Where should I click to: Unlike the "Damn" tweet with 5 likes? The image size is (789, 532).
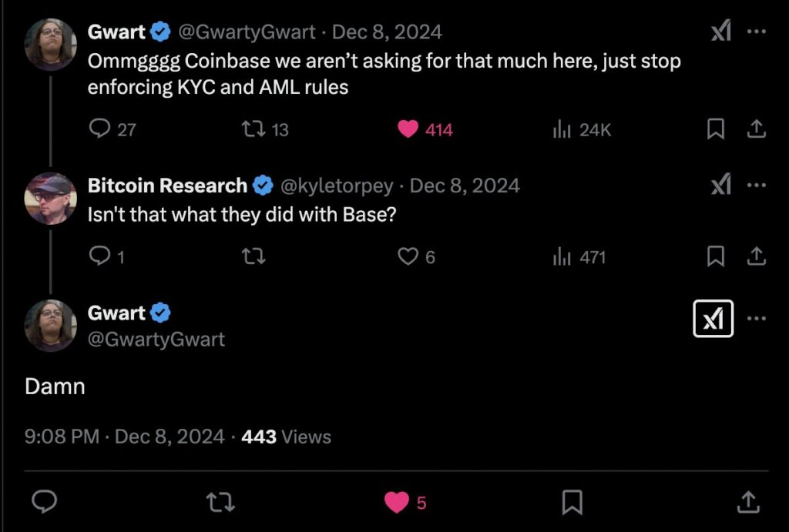click(x=397, y=503)
